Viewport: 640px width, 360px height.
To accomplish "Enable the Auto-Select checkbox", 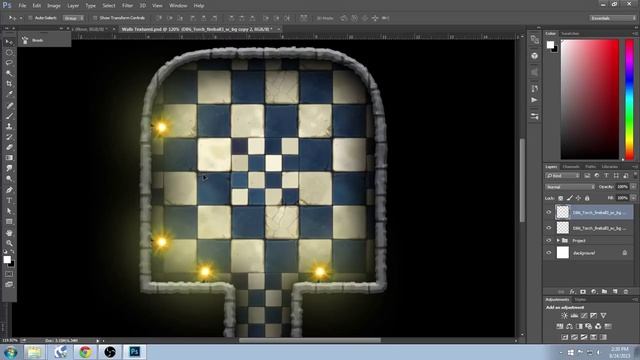I will click(x=30, y=18).
